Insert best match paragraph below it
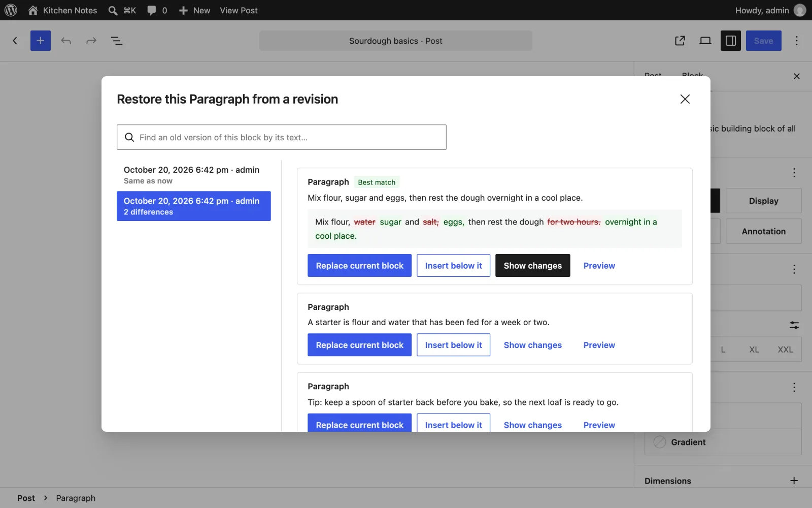The width and height of the screenshot is (812, 508). [x=454, y=266]
